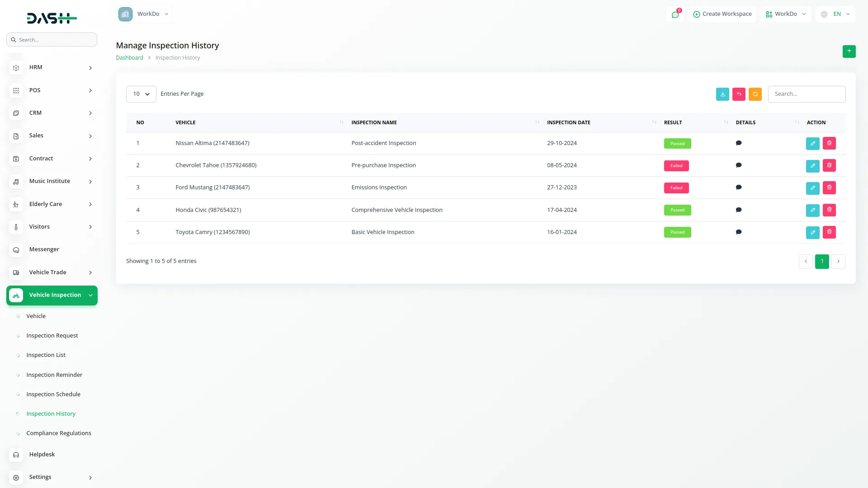This screenshot has width=868, height=488.
Task: Open the entries per page dropdown
Action: [x=141, y=94]
